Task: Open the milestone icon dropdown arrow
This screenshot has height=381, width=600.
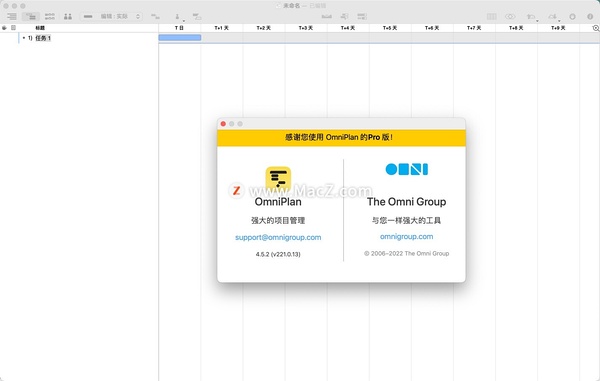Action: (x=184, y=21)
